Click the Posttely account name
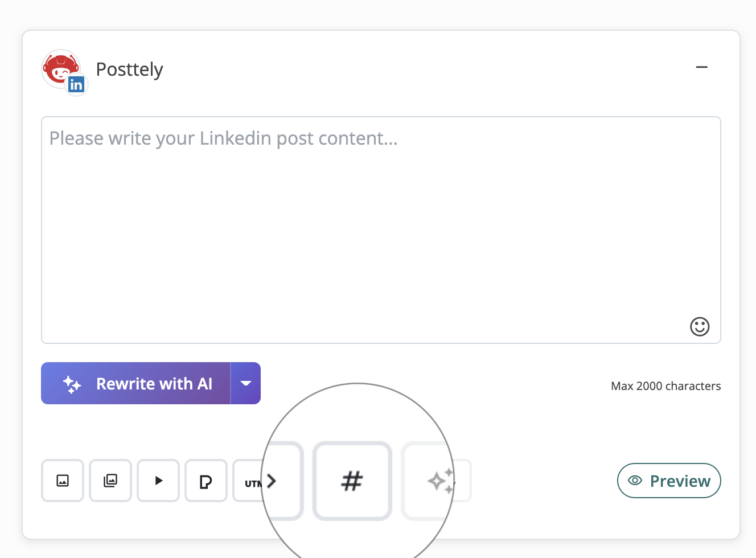Image resolution: width=756 pixels, height=558 pixels. pos(129,69)
